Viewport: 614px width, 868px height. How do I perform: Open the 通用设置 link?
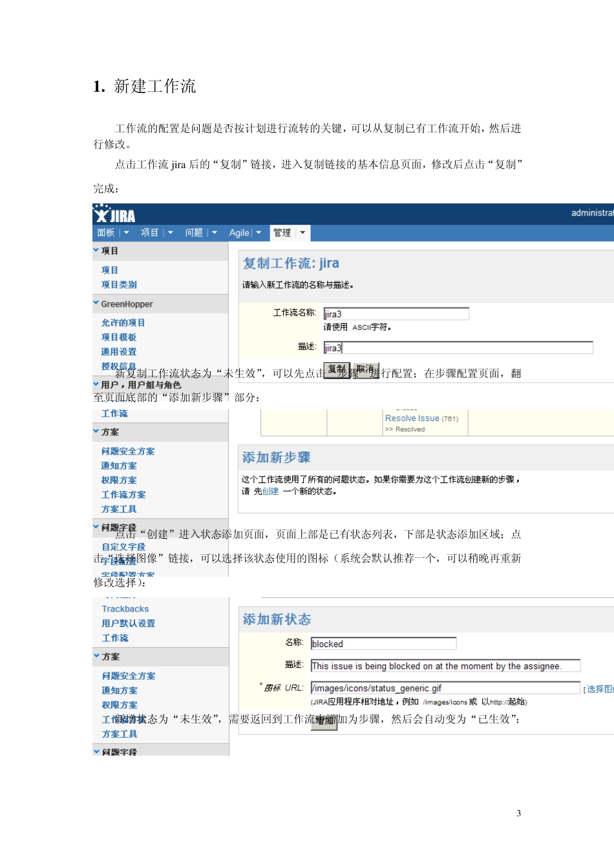[119, 352]
